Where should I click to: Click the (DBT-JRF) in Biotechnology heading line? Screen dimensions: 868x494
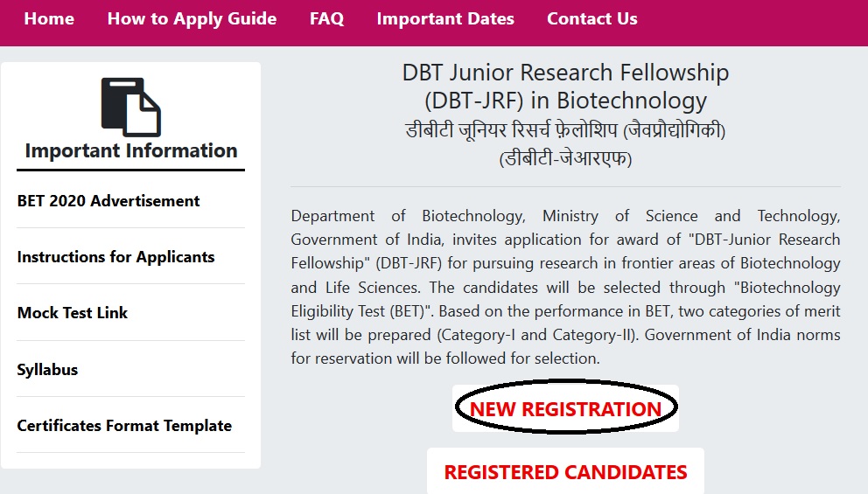click(x=565, y=101)
